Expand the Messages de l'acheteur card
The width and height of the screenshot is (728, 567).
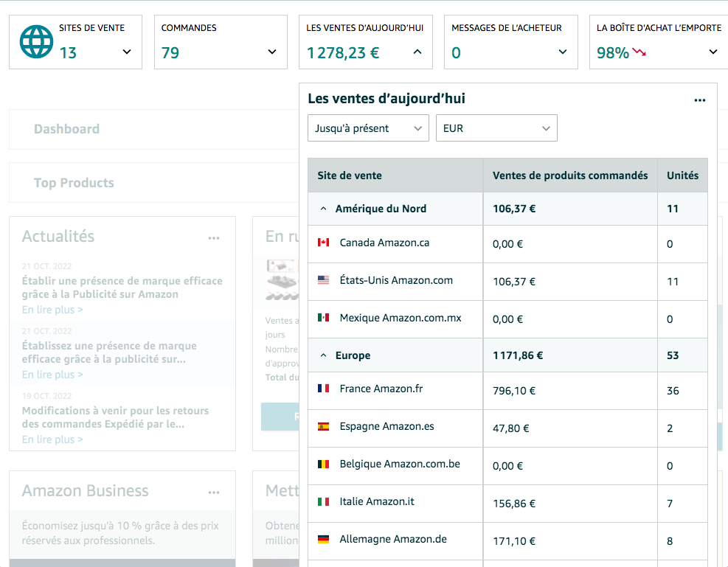(x=563, y=52)
